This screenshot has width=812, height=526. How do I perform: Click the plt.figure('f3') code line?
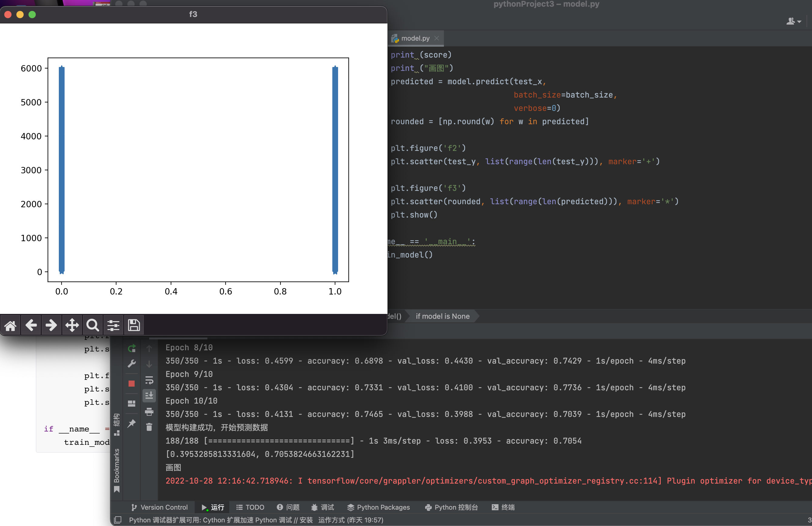coord(428,188)
